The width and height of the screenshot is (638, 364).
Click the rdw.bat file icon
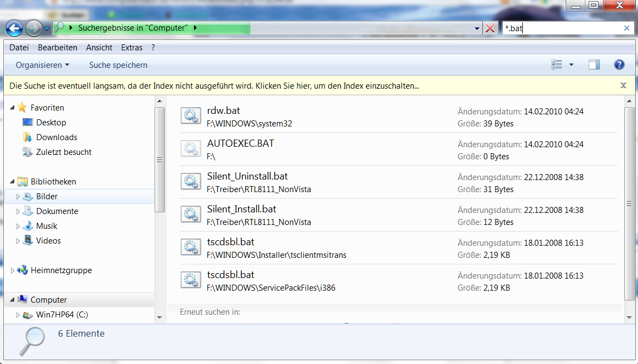(x=191, y=116)
